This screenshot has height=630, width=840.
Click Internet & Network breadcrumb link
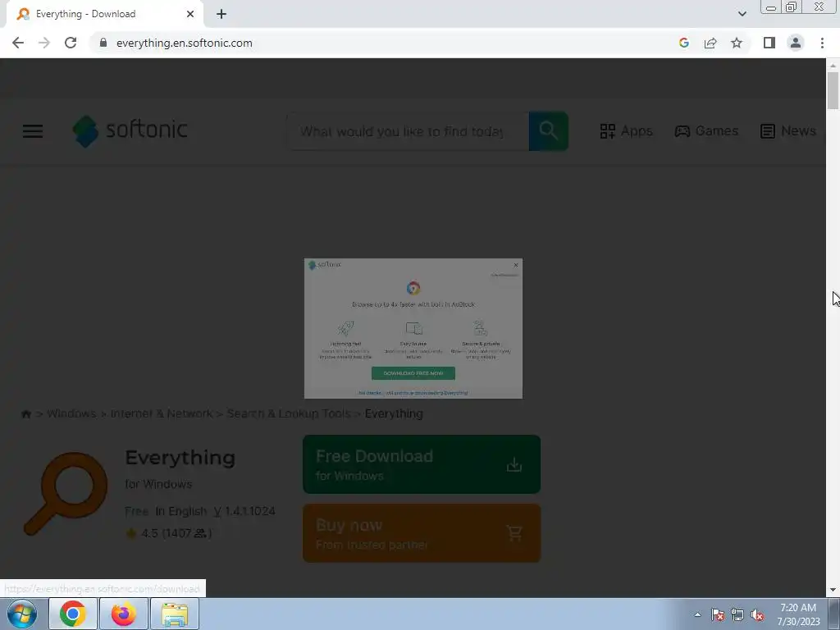[162, 413]
